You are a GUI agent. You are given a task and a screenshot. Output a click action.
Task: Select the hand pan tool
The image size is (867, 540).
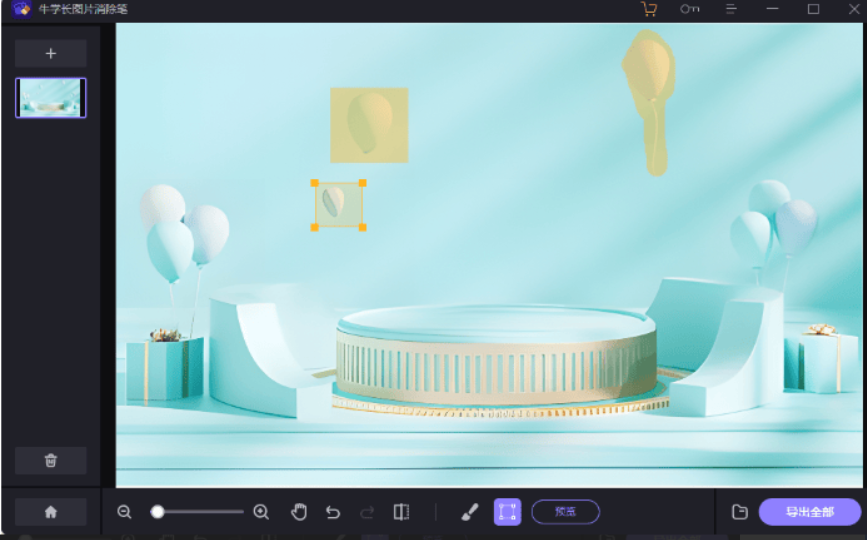(299, 512)
